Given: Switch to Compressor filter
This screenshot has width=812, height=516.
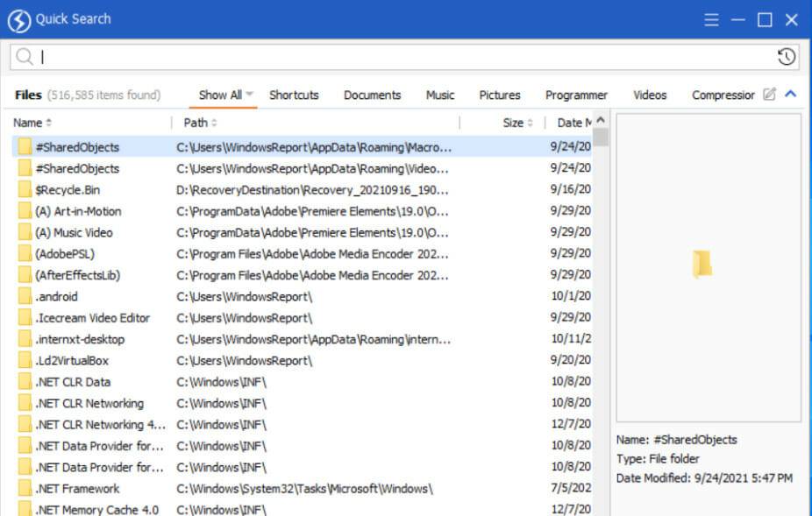Looking at the screenshot, I should click(723, 95).
